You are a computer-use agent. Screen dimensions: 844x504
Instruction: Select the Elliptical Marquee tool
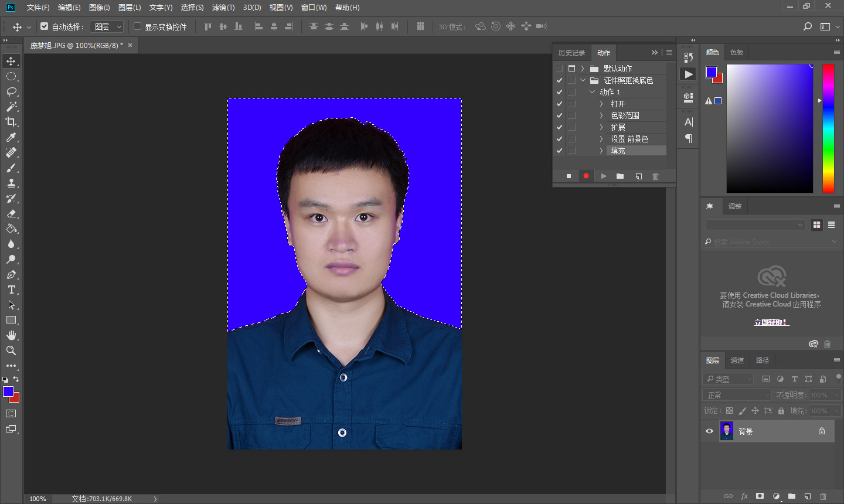tap(11, 76)
